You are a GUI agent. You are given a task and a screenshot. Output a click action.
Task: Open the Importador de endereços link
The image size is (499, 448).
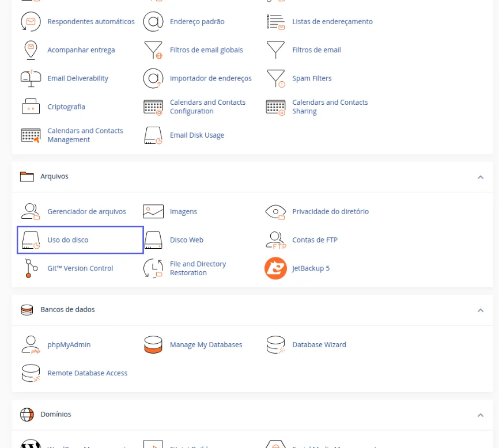point(211,78)
